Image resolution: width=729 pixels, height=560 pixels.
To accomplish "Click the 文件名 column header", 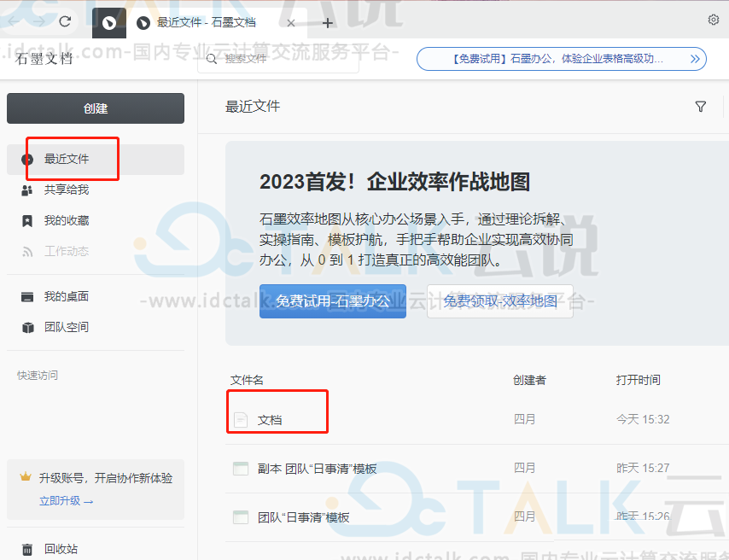I will (247, 380).
